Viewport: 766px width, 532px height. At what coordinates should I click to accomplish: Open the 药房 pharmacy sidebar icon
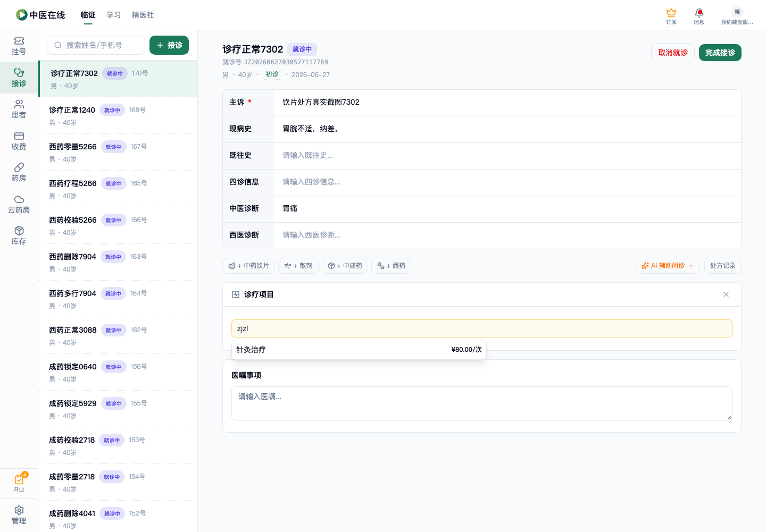click(19, 173)
